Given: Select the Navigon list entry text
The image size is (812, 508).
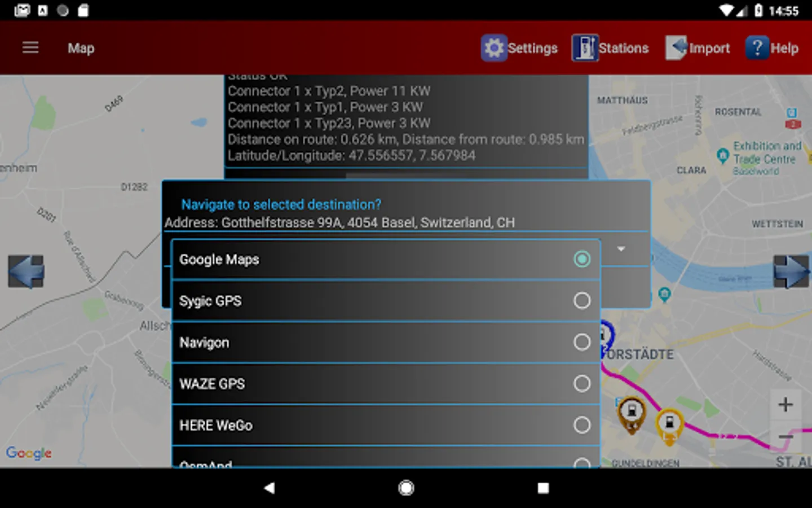Looking at the screenshot, I should pyautogui.click(x=204, y=343).
